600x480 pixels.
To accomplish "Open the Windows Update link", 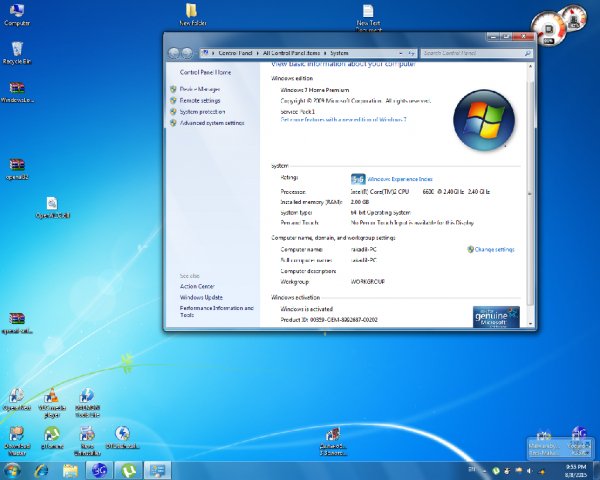I will click(201, 297).
